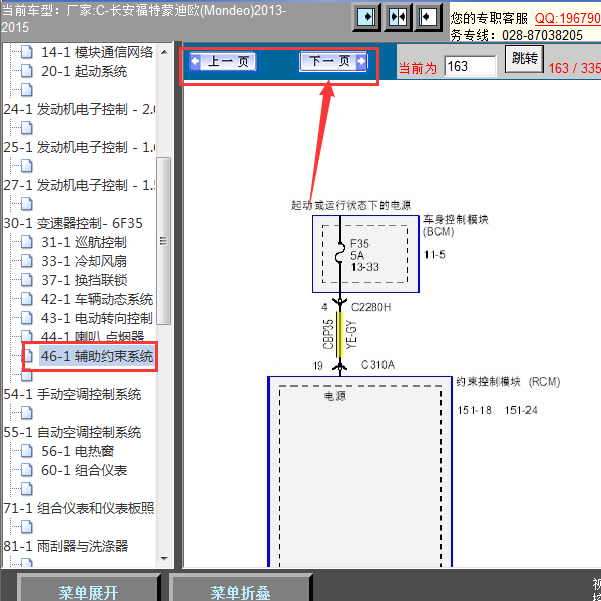
Task: Open 81-1 雨刮器与洗涤器 item
Action: (x=66, y=546)
